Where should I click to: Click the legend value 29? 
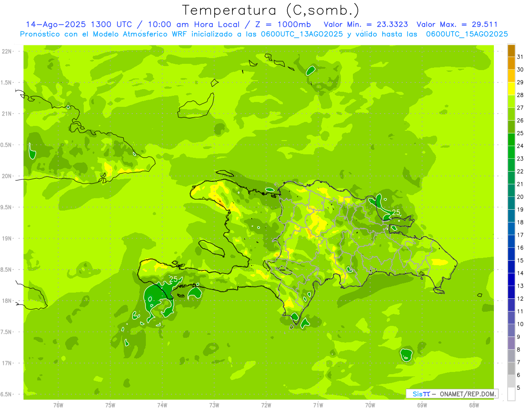click(520, 82)
